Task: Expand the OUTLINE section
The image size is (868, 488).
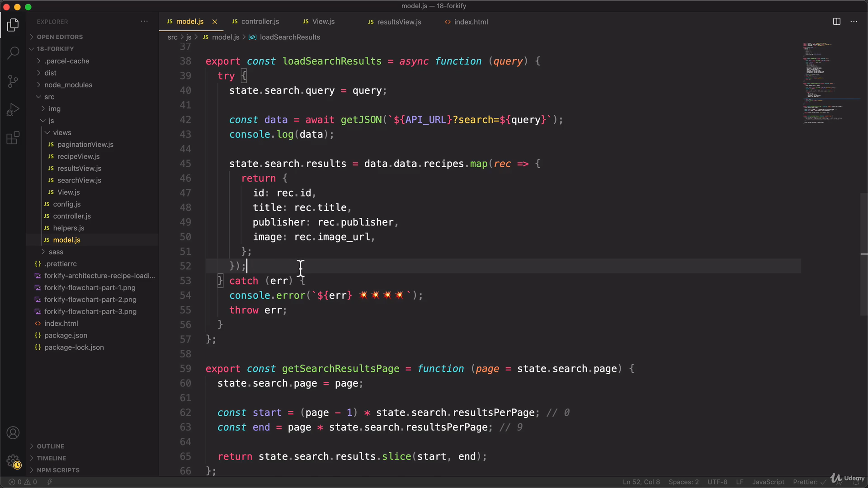Action: click(x=50, y=446)
